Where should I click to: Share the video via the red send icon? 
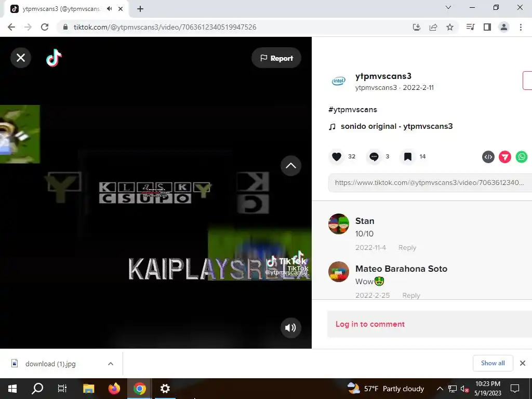point(505,157)
